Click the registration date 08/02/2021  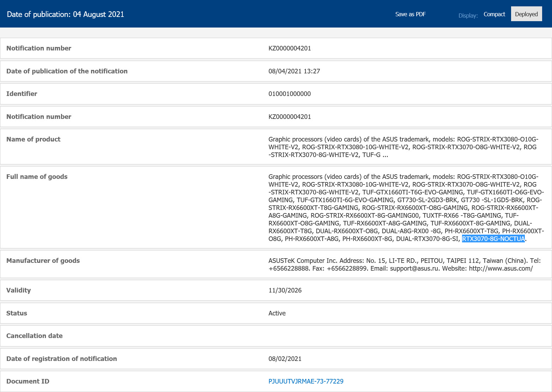tap(285, 359)
